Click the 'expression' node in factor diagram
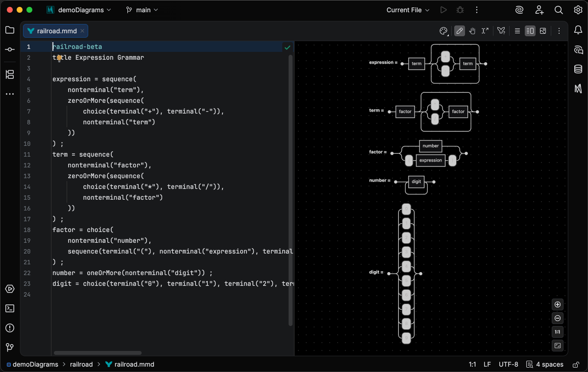 431,160
